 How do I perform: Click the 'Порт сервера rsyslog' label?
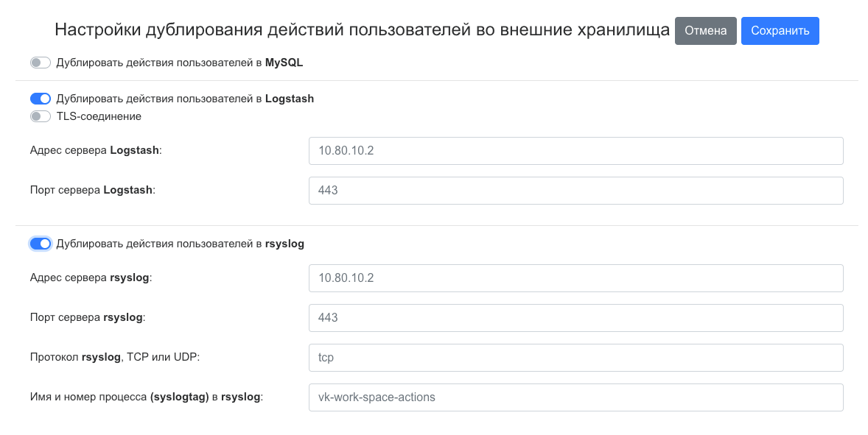click(88, 318)
